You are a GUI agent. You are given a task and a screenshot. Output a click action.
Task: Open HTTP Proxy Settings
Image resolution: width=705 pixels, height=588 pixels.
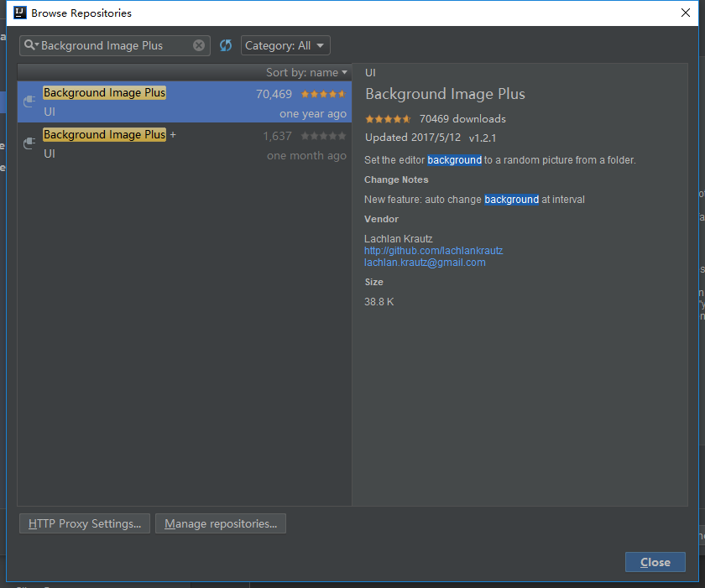click(85, 523)
